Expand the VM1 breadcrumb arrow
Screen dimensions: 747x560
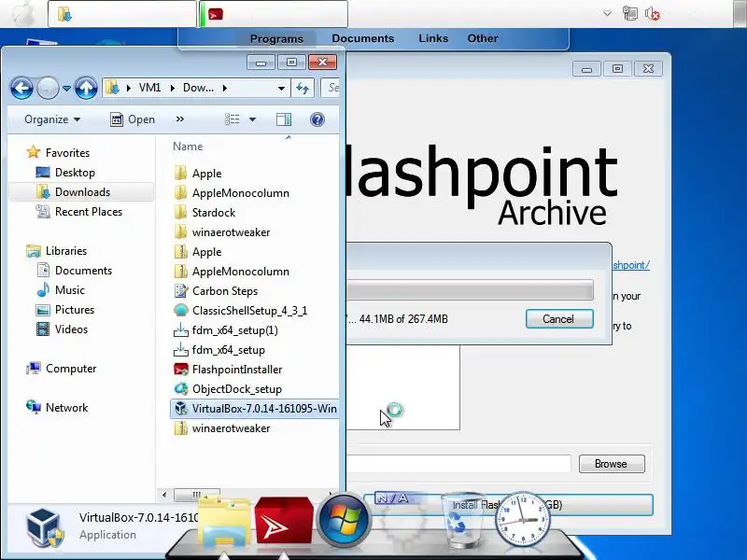[x=172, y=88]
